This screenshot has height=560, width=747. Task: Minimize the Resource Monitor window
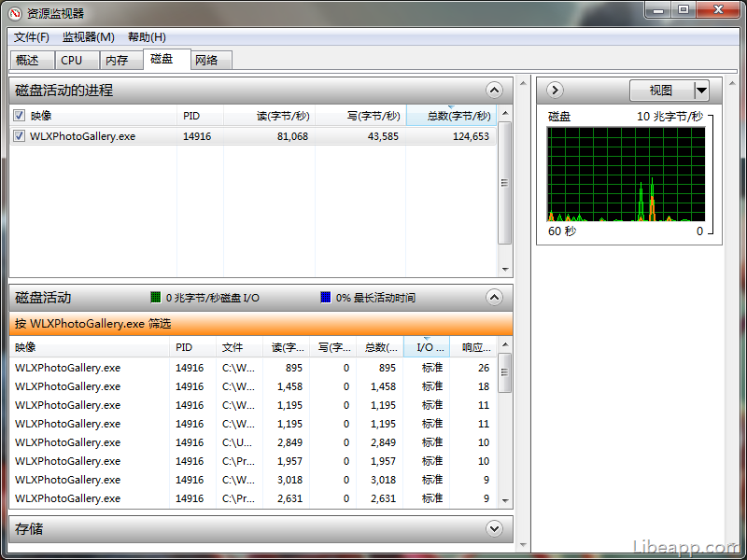click(x=658, y=9)
